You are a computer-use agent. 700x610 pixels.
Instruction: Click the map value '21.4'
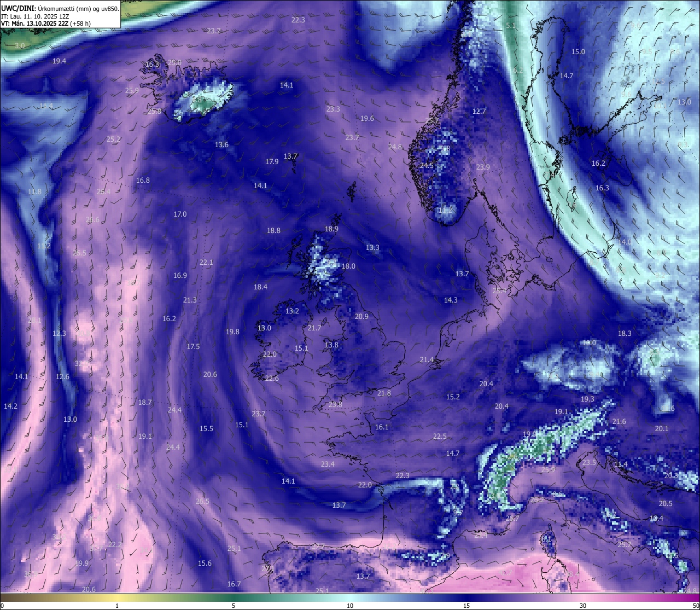[x=427, y=360]
